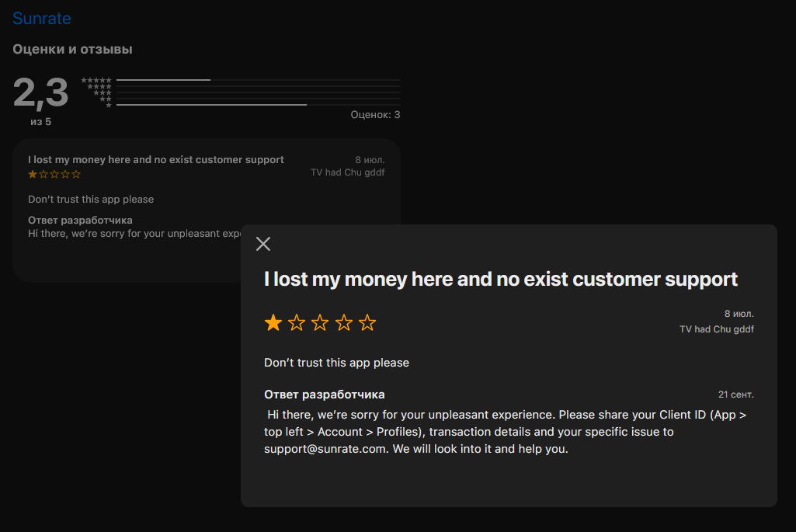
Task: Click "Ответ разработчика" in the background review card
Action: pyautogui.click(x=80, y=221)
